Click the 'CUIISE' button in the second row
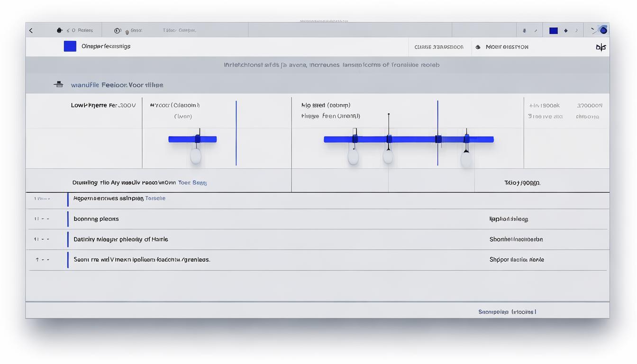This screenshot has height=364, width=637. coord(439,47)
